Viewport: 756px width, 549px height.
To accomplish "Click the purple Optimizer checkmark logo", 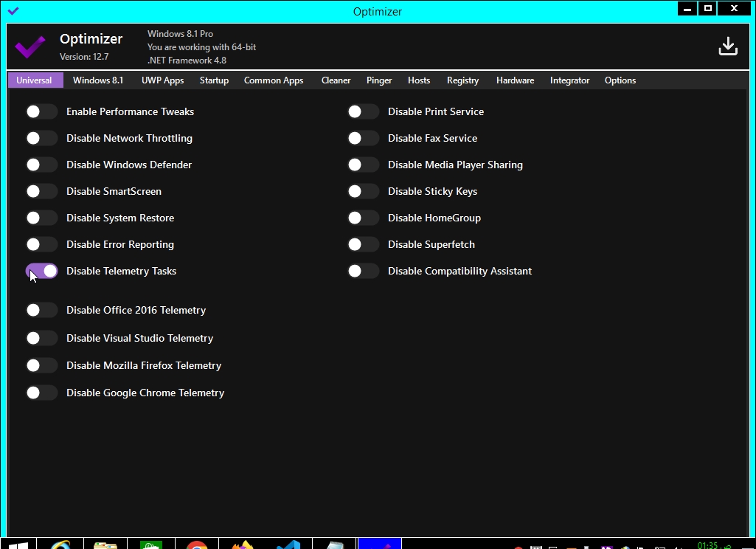I will (x=30, y=46).
